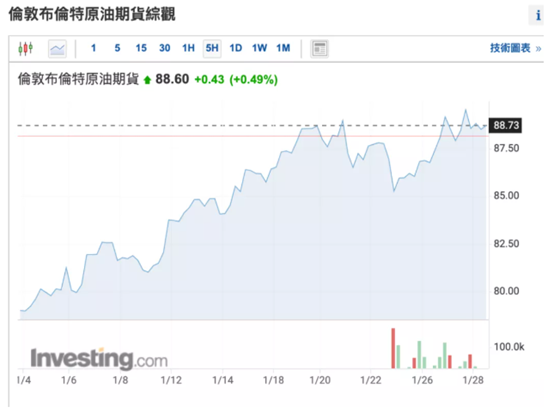Click the 87.50 axis label
Image resolution: width=554 pixels, height=413 pixels.
506,148
